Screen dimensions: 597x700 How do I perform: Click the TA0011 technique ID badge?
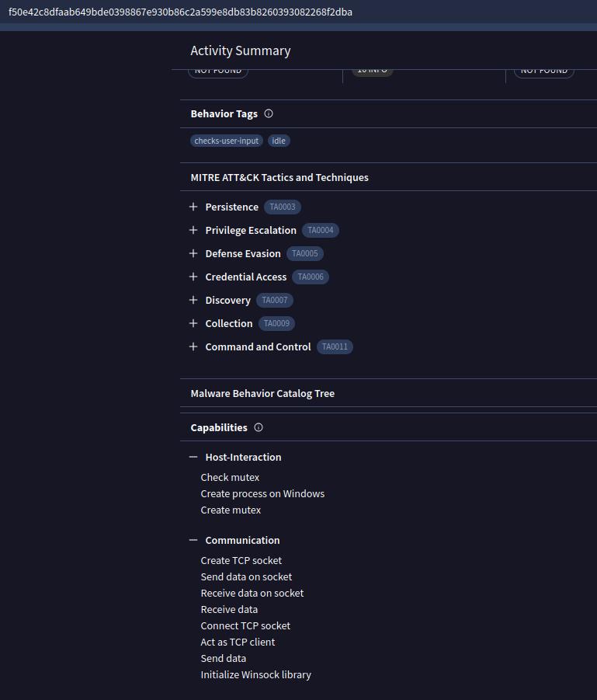tap(335, 347)
